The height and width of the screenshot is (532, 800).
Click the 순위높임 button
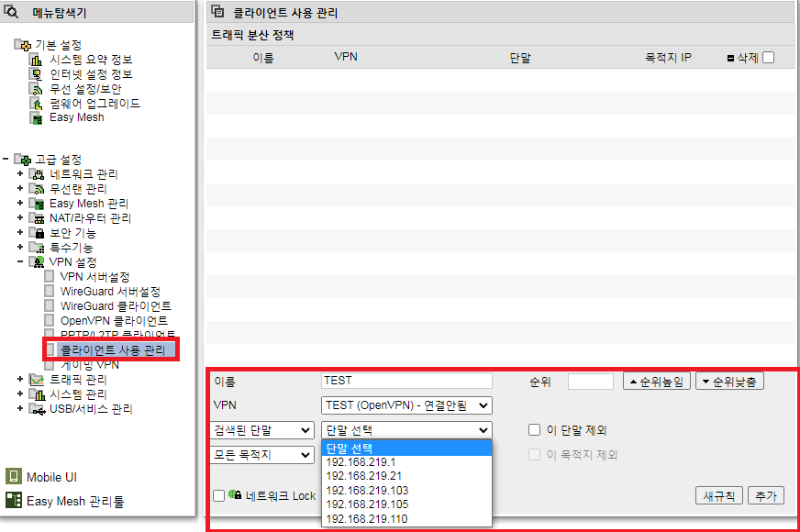click(657, 382)
